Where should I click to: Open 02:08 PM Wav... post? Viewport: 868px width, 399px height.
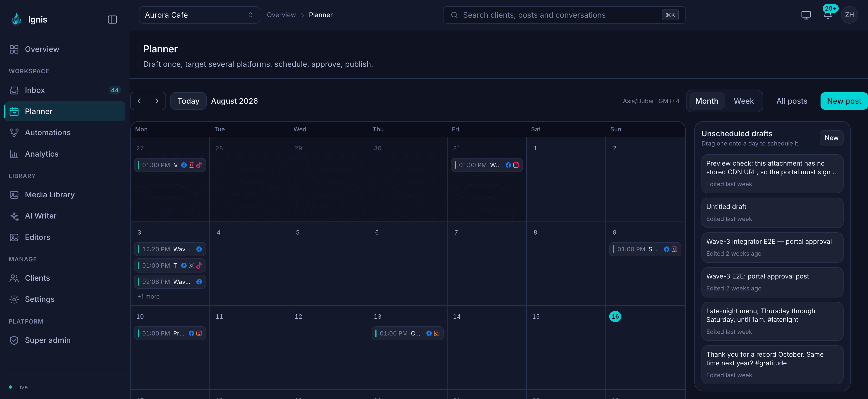coord(170,282)
